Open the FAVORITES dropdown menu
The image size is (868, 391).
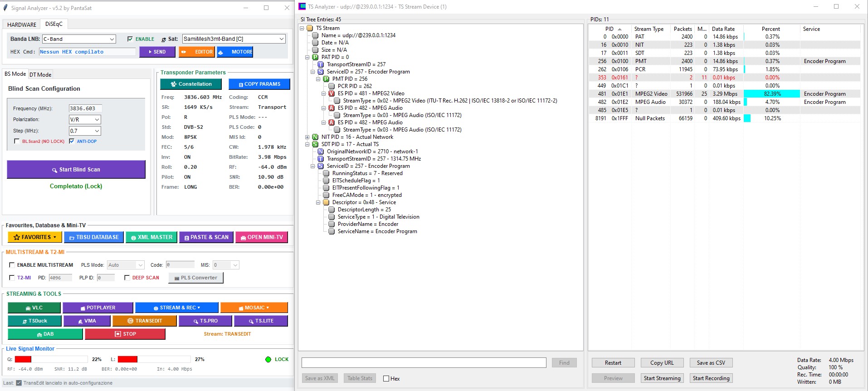click(34, 237)
